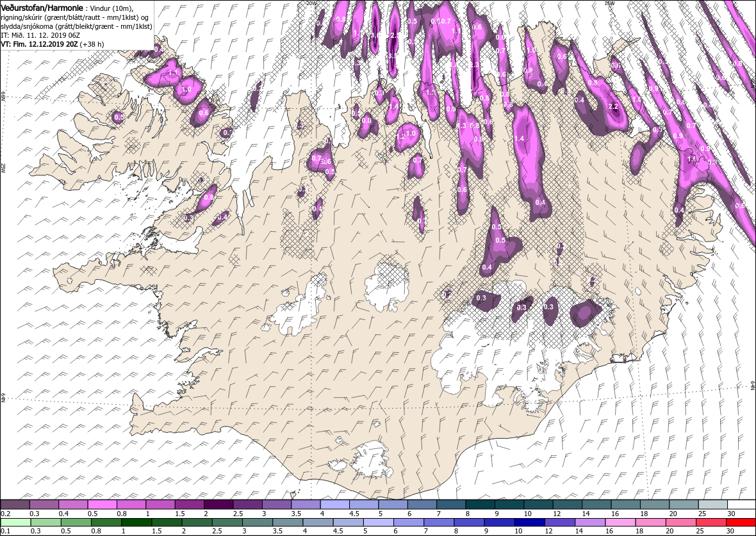Click the 0.8 label under the lower scale
Screen dimensions: 756x536
(95, 532)
